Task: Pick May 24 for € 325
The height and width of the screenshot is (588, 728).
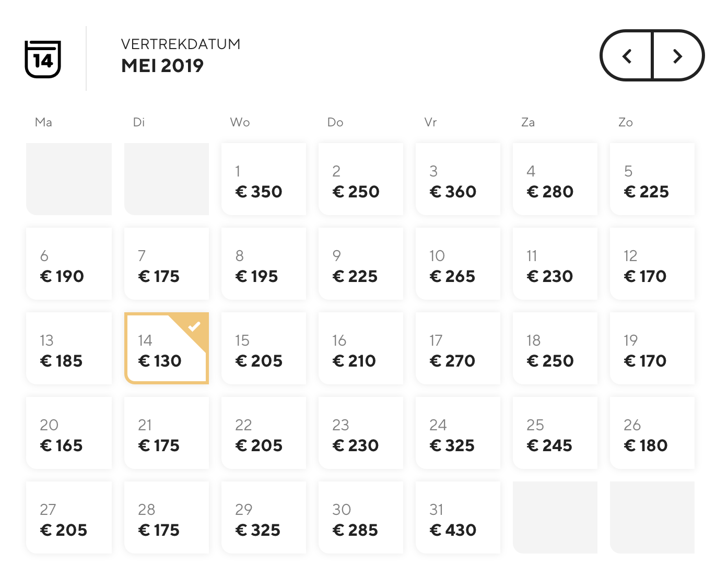Action: 458,433
